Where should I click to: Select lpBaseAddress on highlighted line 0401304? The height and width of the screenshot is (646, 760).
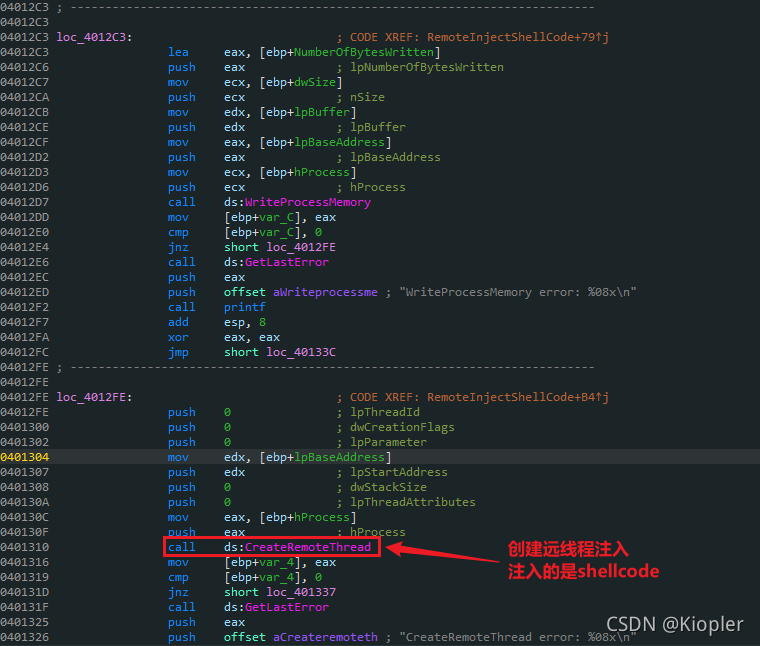(x=339, y=457)
